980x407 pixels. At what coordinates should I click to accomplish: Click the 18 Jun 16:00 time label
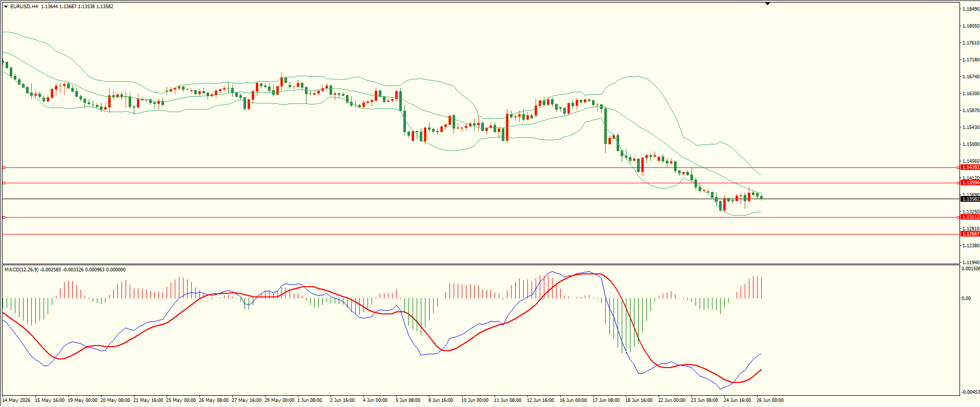click(639, 400)
